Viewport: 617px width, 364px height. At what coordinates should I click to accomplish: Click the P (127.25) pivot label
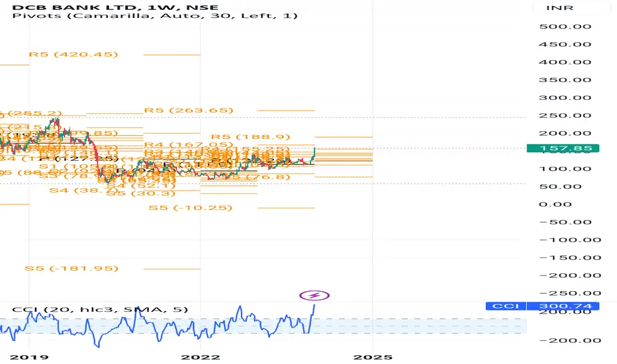[x=78, y=159]
